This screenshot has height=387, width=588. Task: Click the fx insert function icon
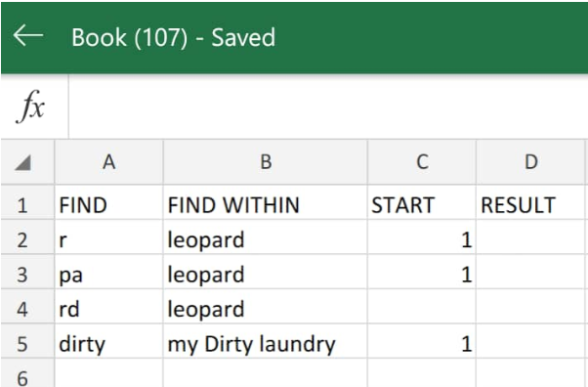30,107
